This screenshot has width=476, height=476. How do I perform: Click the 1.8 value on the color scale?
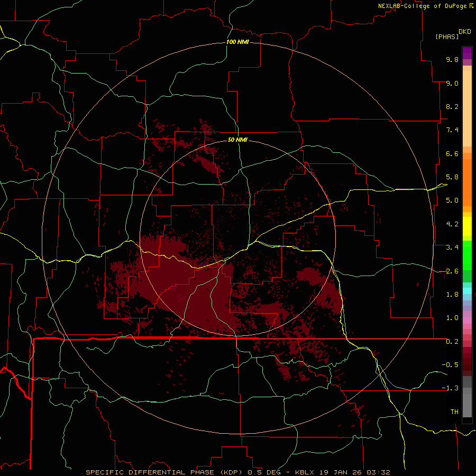coord(452,295)
